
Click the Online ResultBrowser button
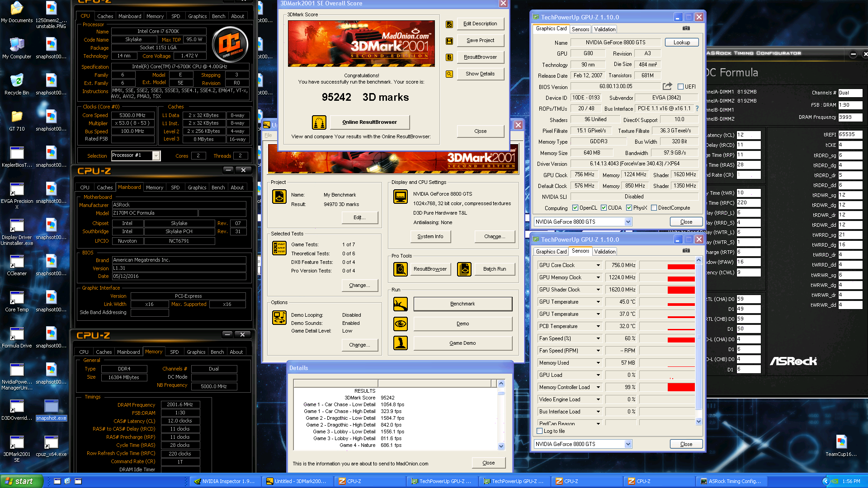(369, 122)
